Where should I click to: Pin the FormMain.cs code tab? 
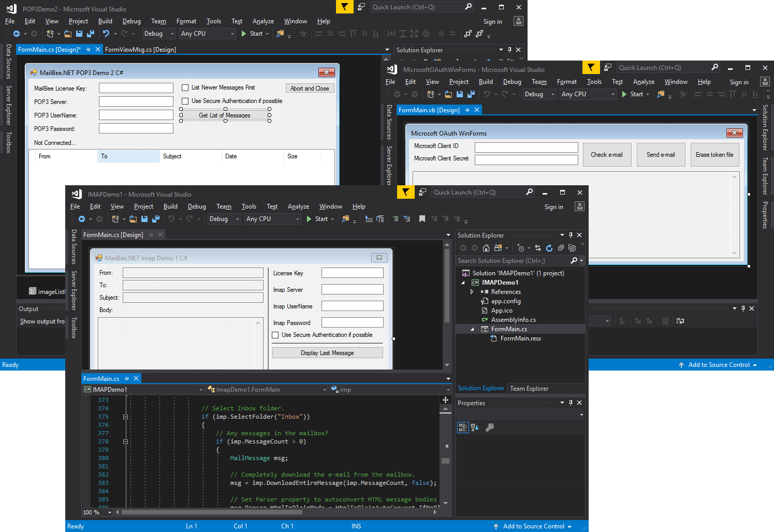(126, 379)
